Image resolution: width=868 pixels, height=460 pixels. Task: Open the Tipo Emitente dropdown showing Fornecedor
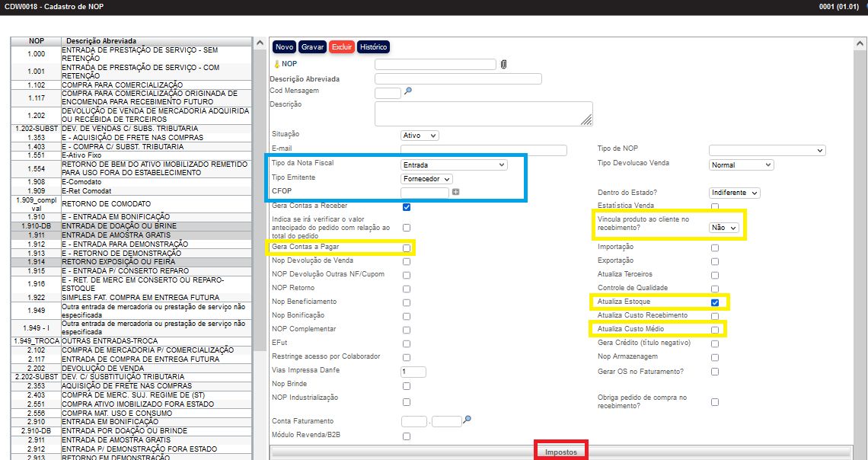[426, 178]
